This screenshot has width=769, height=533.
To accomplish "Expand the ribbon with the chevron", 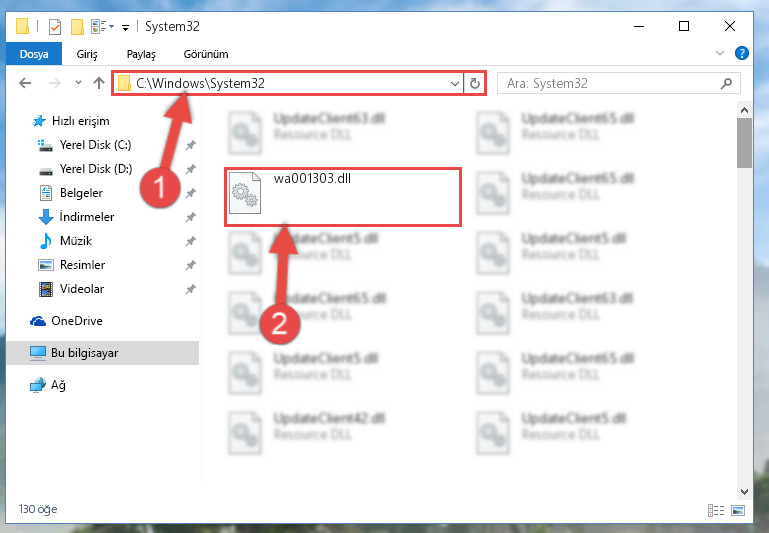I will click(719, 53).
